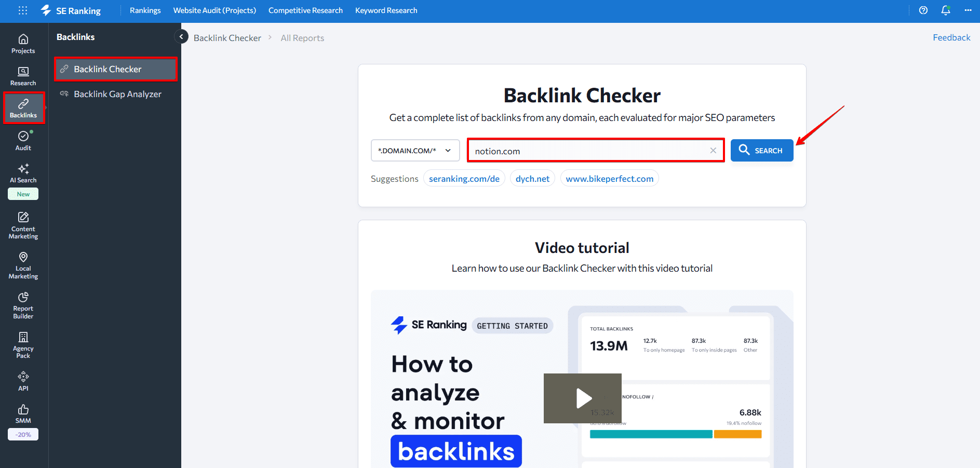Viewport: 980px width, 468px height.
Task: Click the -20% badge under SMM
Action: 23,434
